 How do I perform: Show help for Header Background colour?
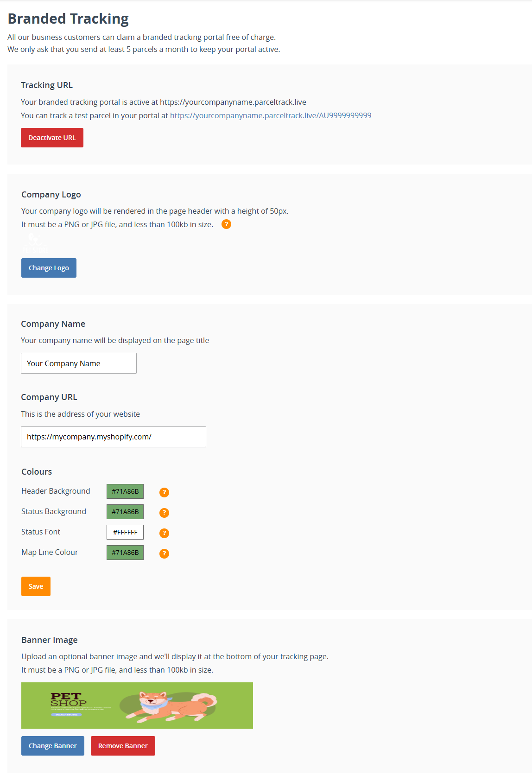[x=164, y=492]
